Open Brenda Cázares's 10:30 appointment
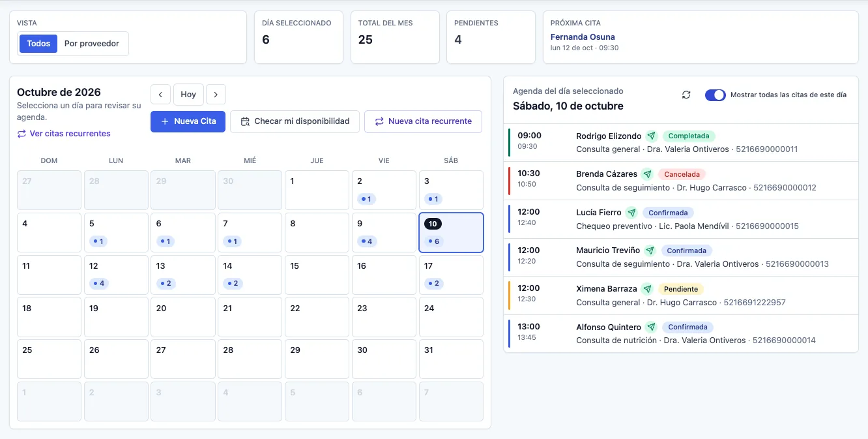The image size is (868, 439). (x=681, y=181)
